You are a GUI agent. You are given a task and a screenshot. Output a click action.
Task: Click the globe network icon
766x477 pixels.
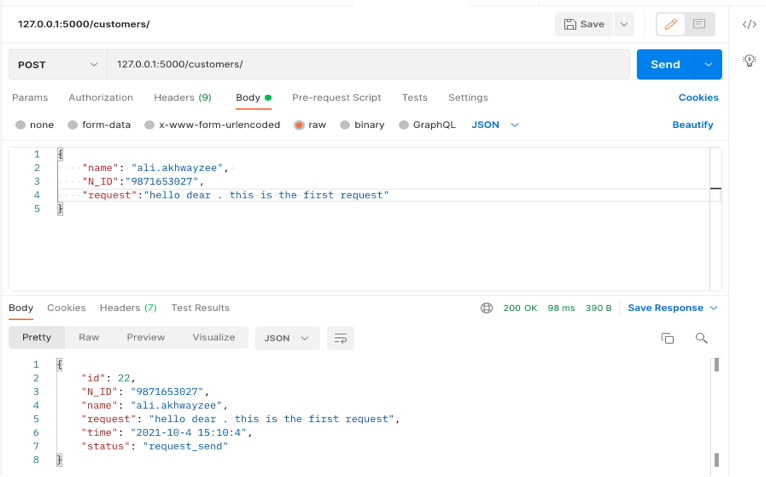487,308
